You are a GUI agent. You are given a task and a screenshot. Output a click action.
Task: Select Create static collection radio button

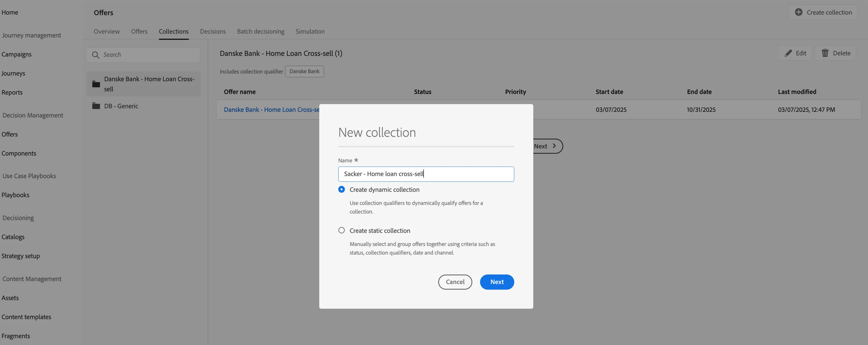point(341,230)
